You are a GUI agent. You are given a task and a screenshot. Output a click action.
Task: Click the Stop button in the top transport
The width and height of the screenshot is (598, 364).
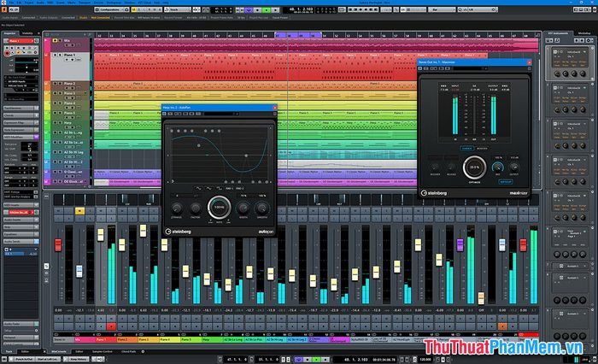257,9
